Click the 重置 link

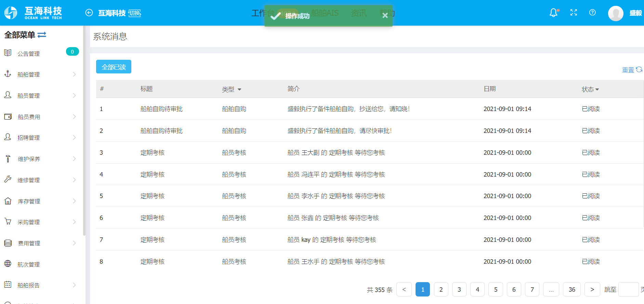pyautogui.click(x=628, y=70)
